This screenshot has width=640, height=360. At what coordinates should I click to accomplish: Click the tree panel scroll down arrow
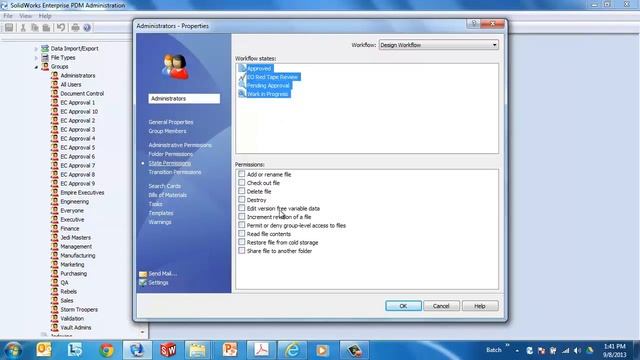tap(142, 332)
